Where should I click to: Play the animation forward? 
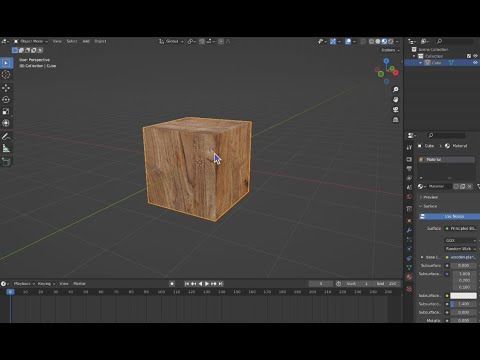point(207,284)
